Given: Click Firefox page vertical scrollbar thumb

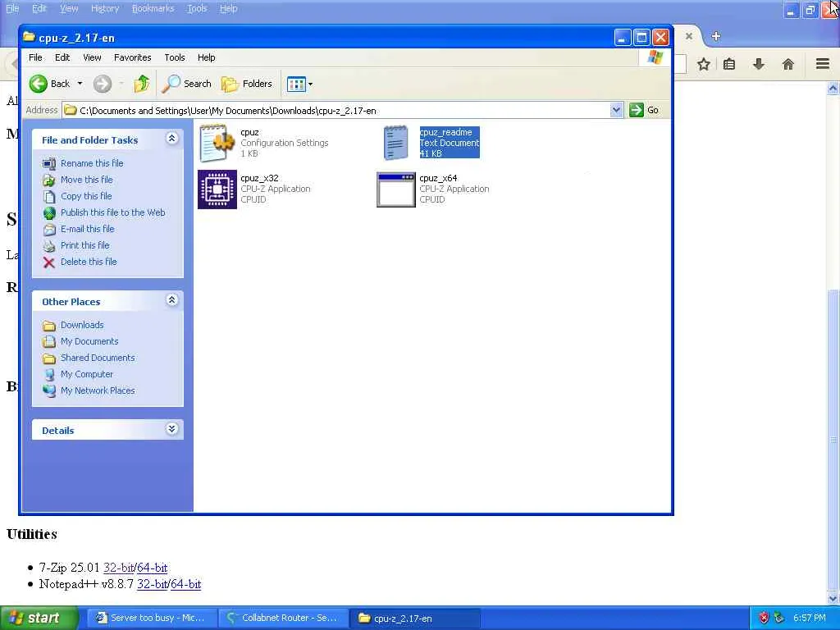Looking at the screenshot, I should point(833,440).
